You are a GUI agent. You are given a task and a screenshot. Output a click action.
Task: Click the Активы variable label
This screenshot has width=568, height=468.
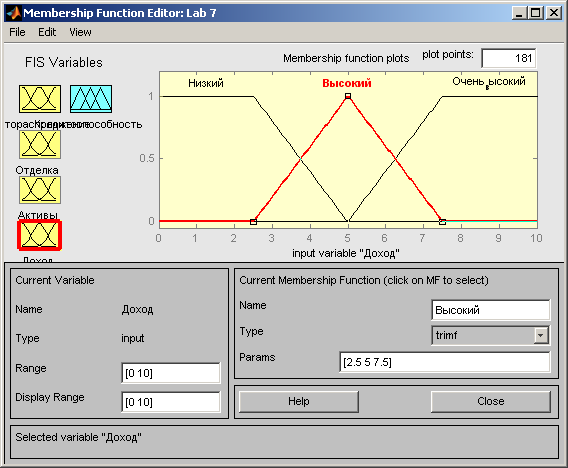point(38,215)
